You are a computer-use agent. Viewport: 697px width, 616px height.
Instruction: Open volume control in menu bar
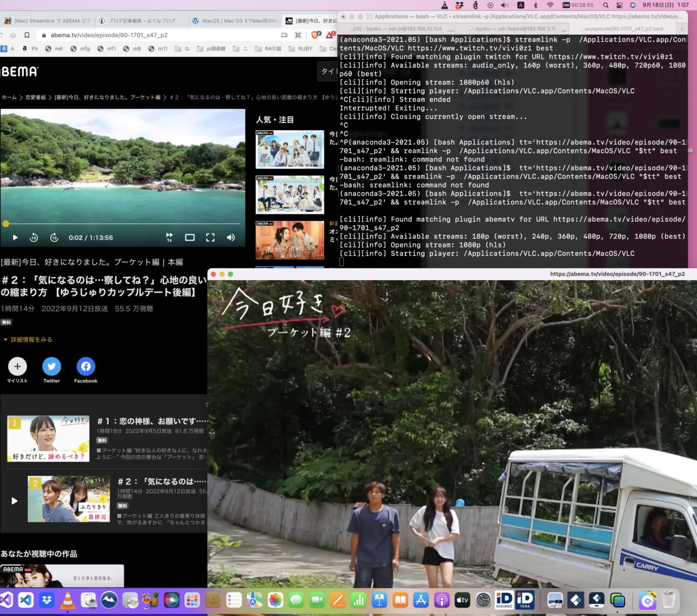pos(505,5)
